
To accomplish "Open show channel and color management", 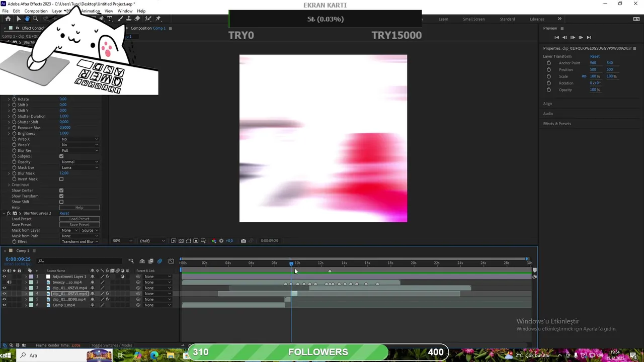I will point(213,241).
